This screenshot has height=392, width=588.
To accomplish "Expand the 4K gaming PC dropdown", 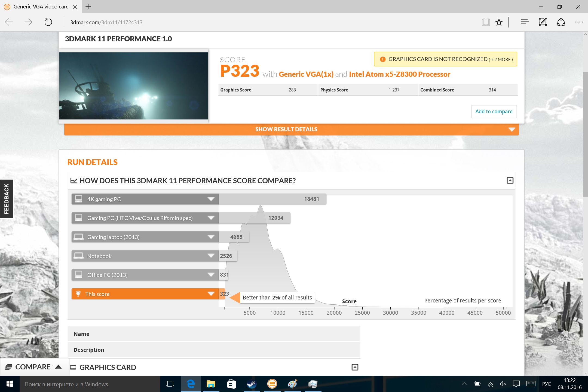I will coord(211,199).
